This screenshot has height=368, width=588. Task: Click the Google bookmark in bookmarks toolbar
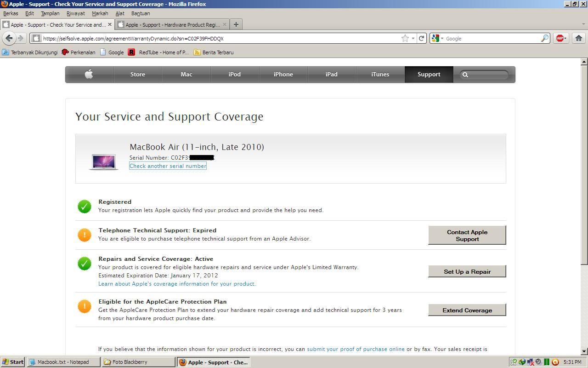(x=112, y=52)
